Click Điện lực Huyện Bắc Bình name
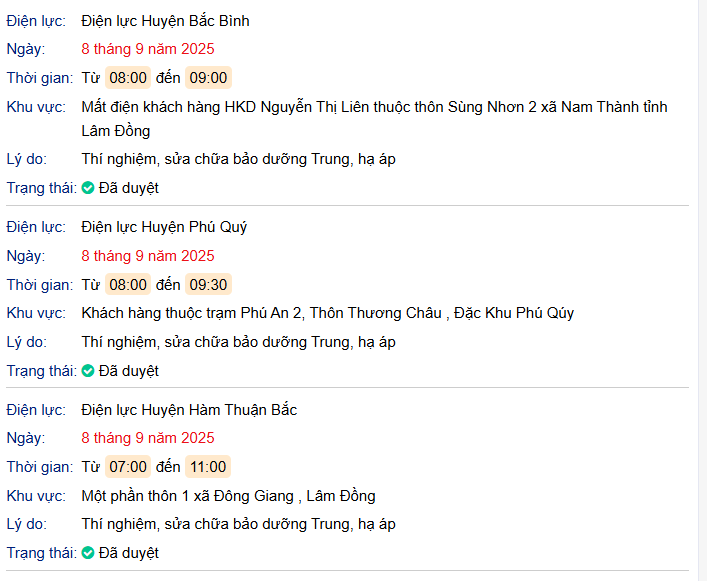This screenshot has height=581, width=707. 165,21
